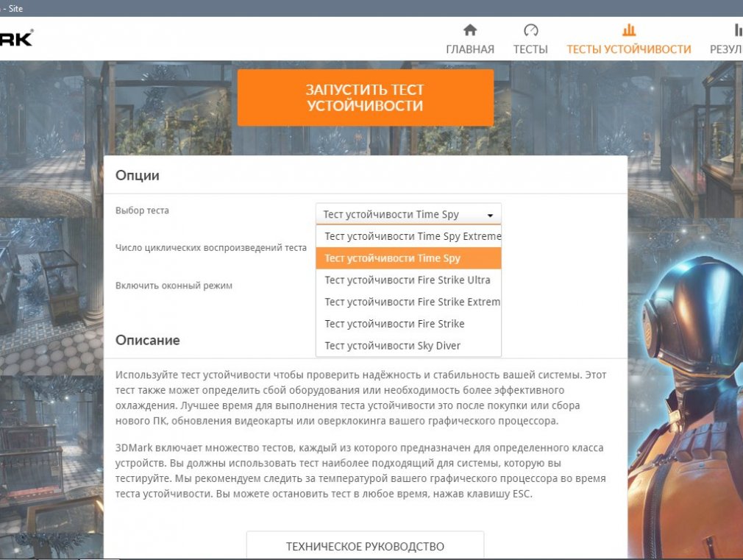Click the Описание section heading

(147, 340)
